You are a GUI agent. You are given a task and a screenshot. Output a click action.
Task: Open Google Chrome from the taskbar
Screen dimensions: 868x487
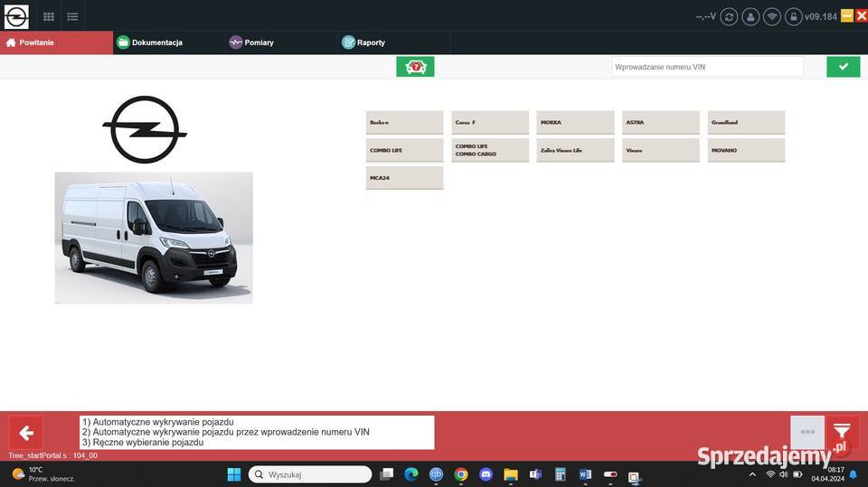(460, 474)
